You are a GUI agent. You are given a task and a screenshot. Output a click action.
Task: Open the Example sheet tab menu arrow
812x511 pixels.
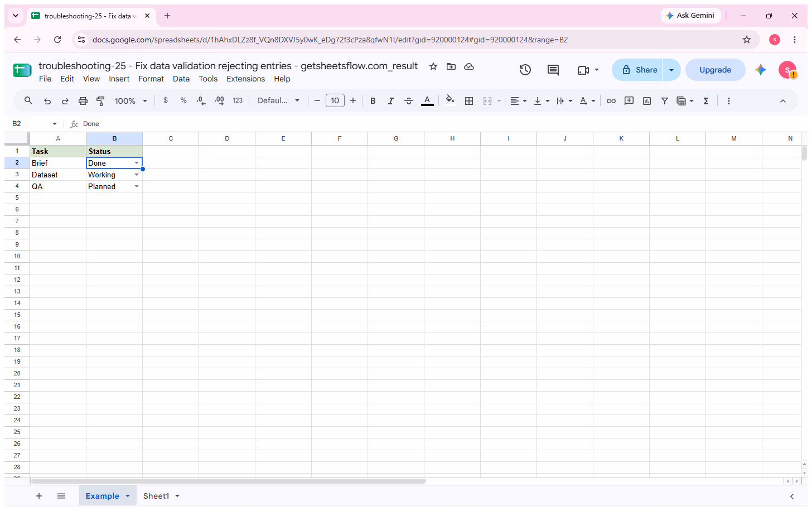pyautogui.click(x=128, y=496)
